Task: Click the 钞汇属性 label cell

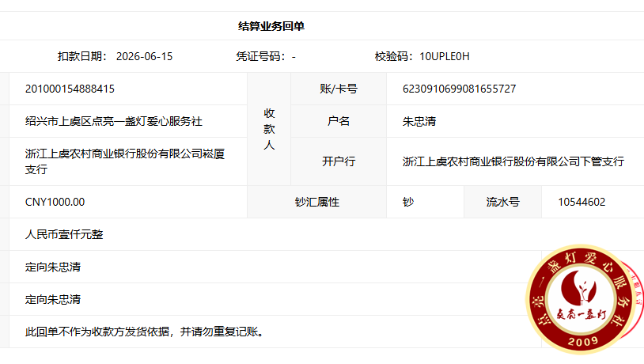Action: [x=317, y=202]
